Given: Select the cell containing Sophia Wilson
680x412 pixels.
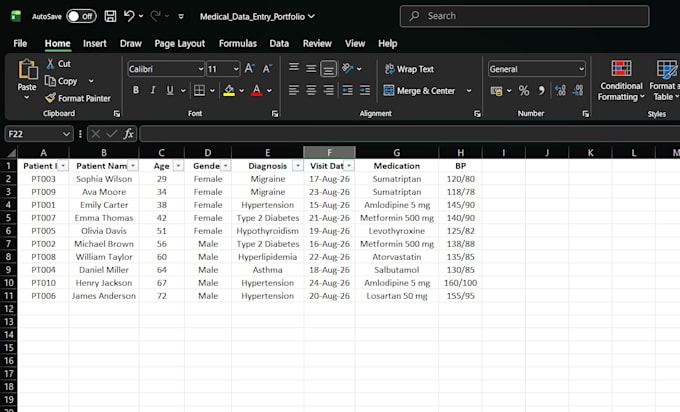Looking at the screenshot, I should (x=104, y=179).
